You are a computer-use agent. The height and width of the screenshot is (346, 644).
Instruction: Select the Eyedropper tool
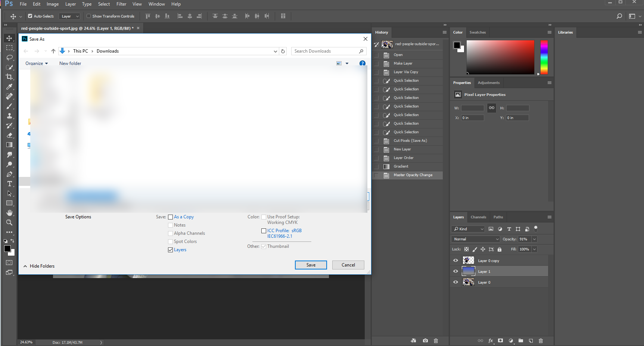9,87
